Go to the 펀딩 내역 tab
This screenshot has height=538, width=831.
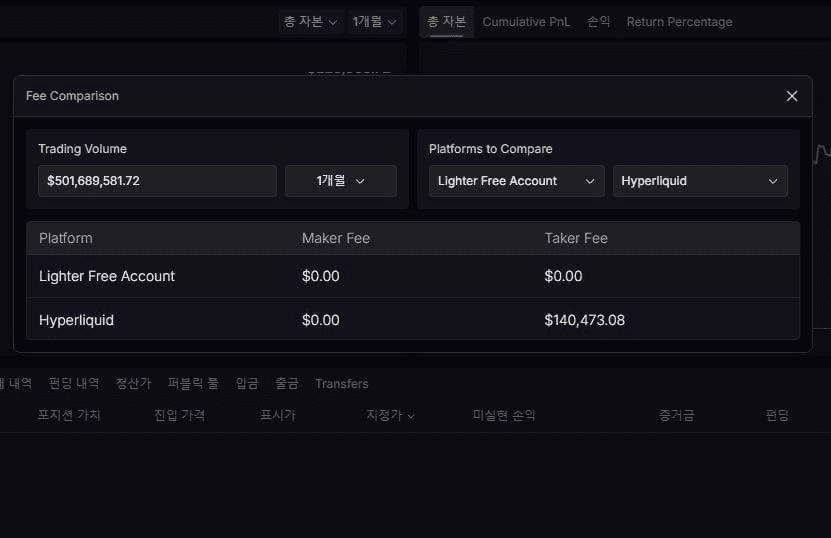click(74, 384)
